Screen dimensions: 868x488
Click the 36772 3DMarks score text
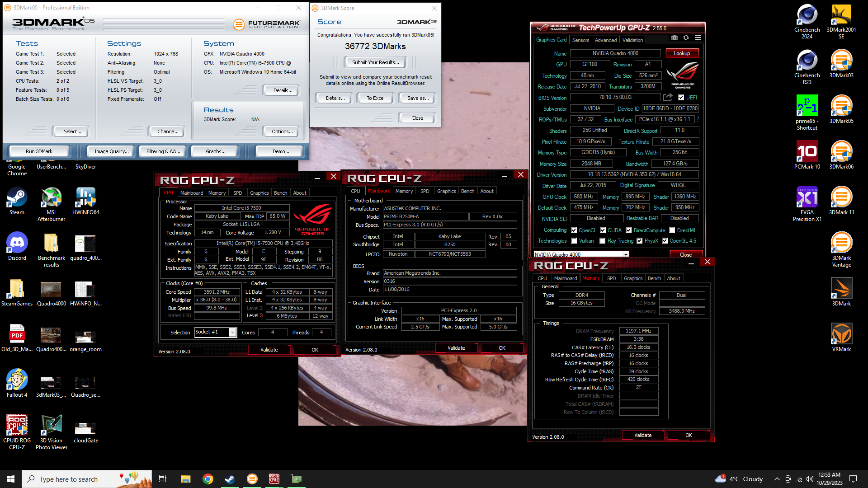[x=375, y=46]
